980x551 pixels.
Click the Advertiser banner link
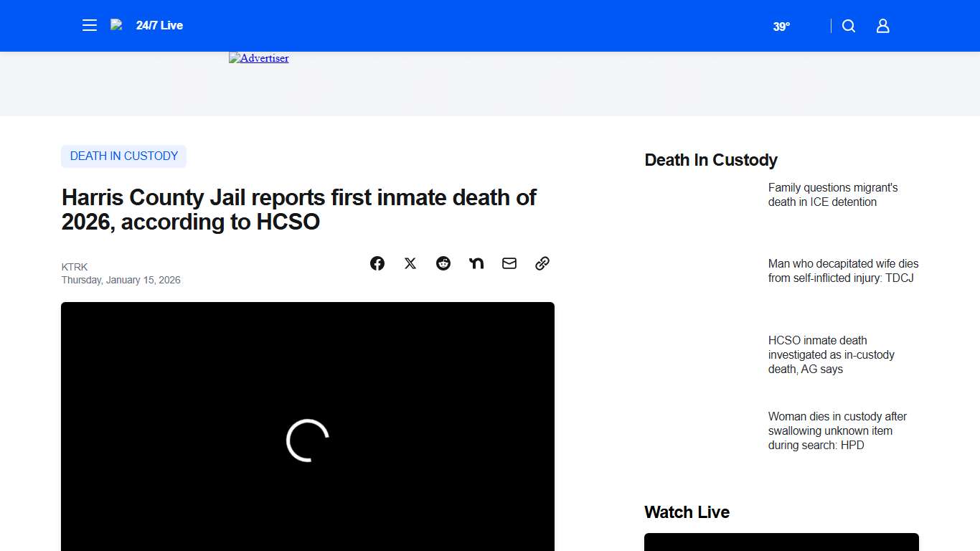[258, 58]
